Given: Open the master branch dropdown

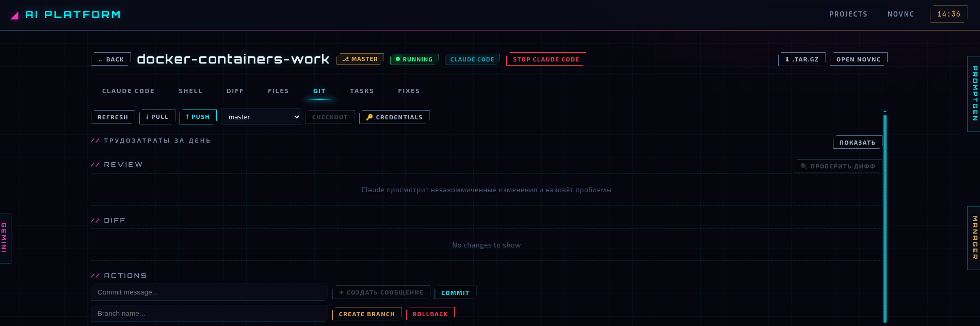Looking at the screenshot, I should click(x=261, y=117).
